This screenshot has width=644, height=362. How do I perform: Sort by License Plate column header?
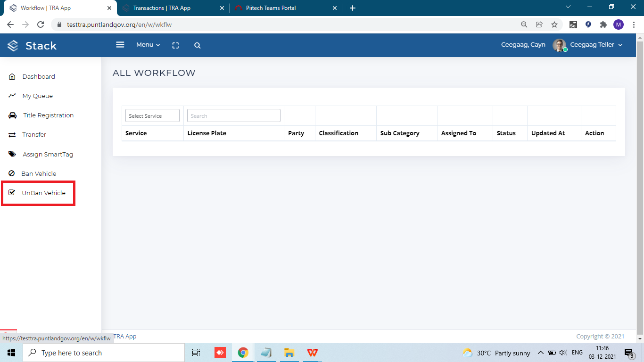[x=207, y=133]
